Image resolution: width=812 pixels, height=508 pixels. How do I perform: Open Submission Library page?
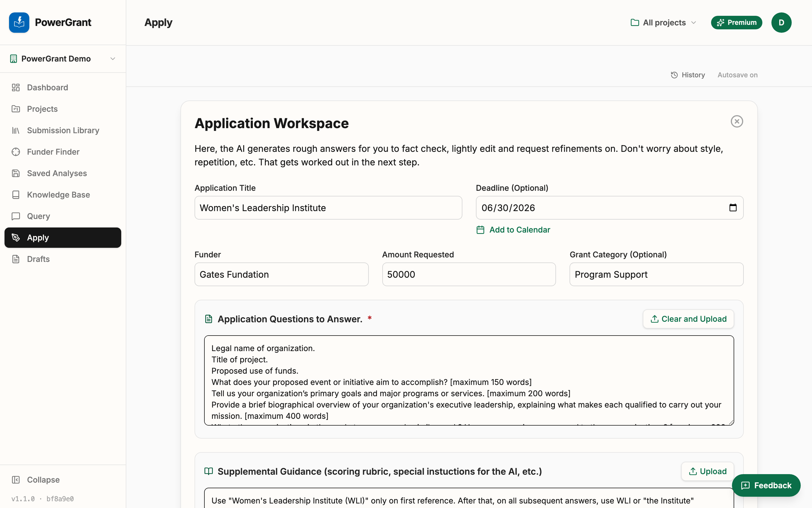(x=63, y=130)
